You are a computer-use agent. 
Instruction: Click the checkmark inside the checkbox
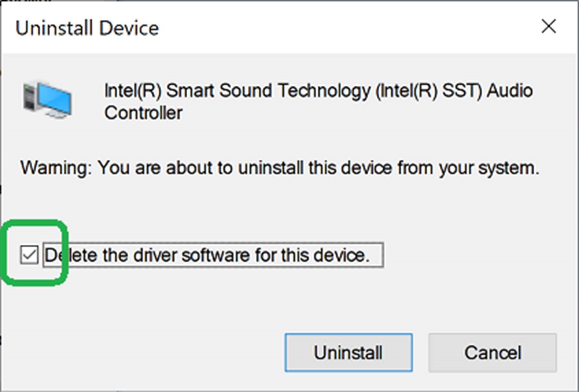29,255
